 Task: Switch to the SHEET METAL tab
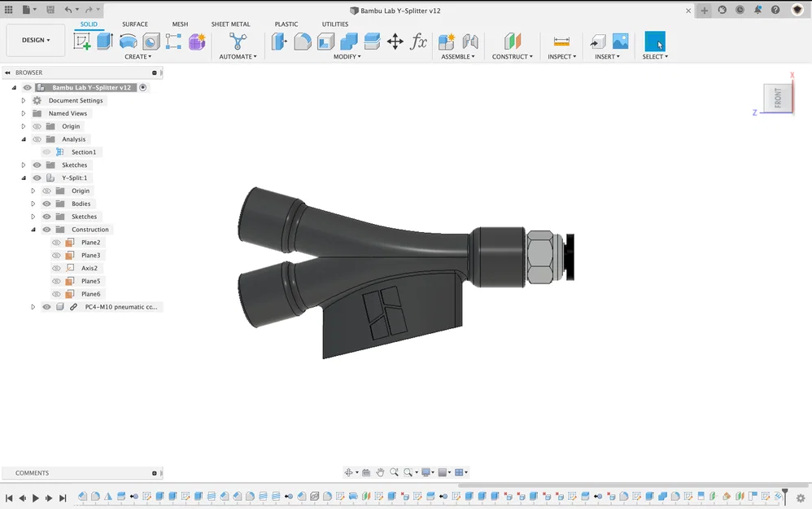coord(230,24)
